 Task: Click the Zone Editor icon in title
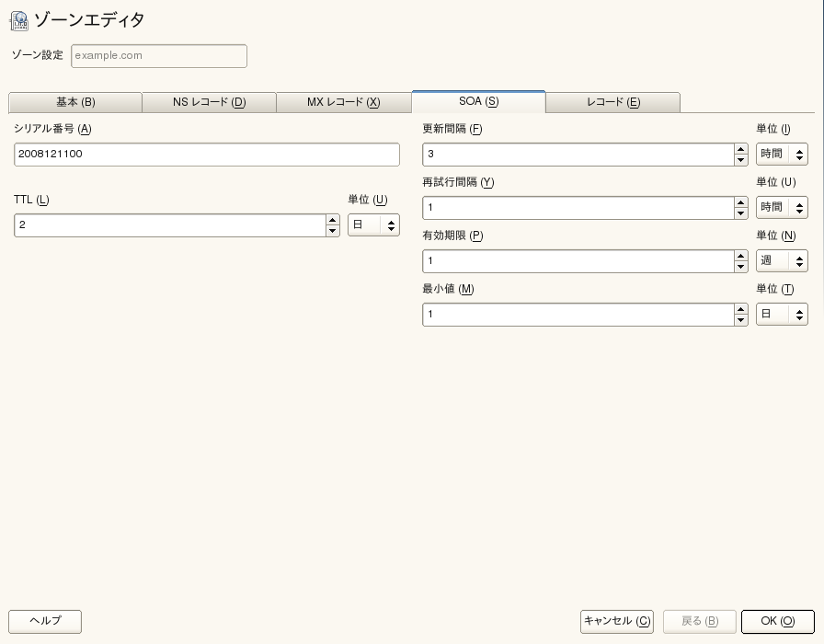coord(18,20)
